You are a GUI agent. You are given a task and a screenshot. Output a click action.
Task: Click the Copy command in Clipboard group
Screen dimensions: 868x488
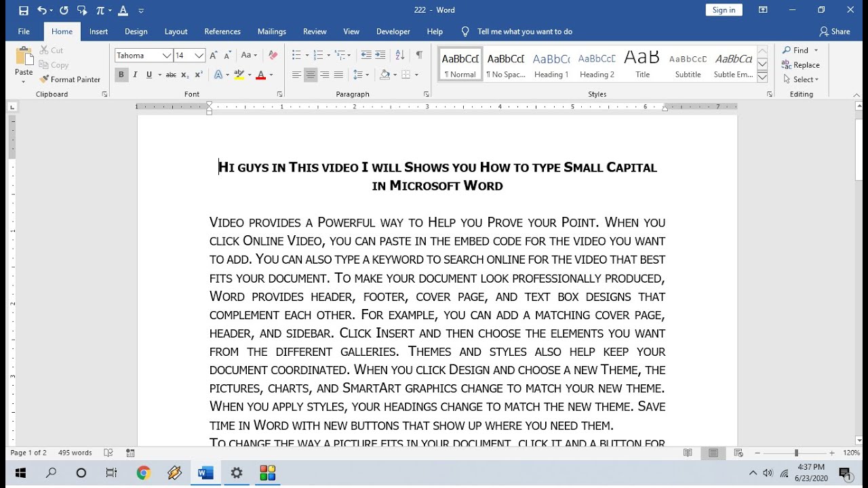[x=54, y=65]
